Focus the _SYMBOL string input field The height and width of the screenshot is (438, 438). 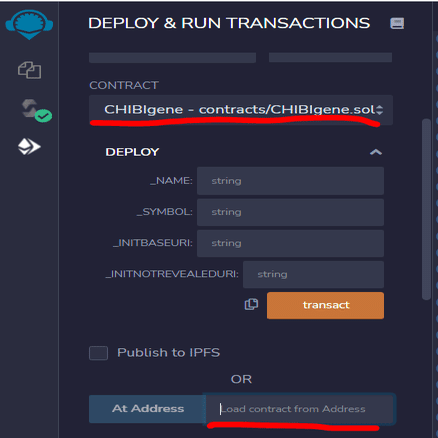click(x=290, y=212)
